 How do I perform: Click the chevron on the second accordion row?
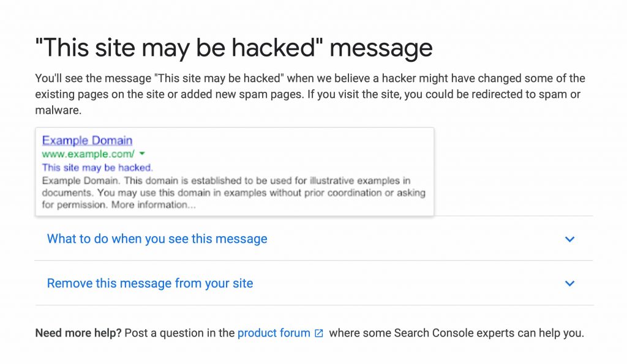coord(569,283)
